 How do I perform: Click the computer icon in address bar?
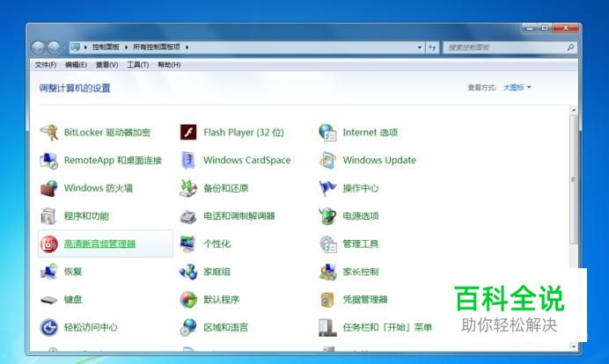point(76,47)
